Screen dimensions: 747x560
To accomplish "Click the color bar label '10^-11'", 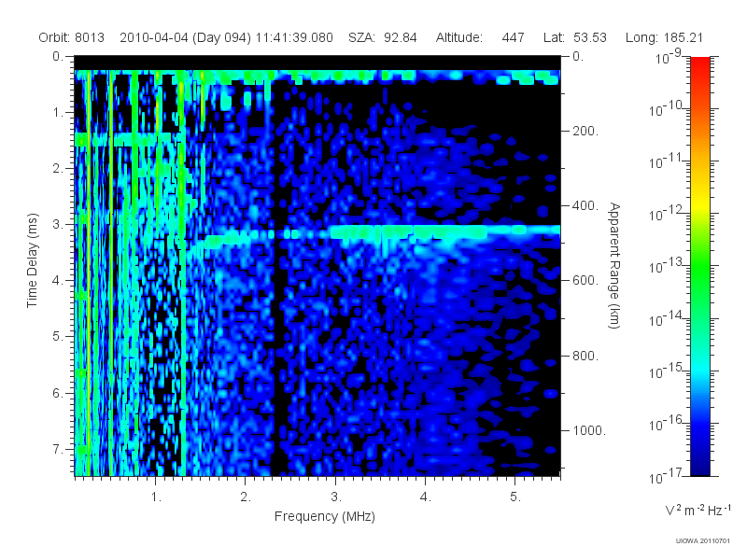I will click(668, 161).
